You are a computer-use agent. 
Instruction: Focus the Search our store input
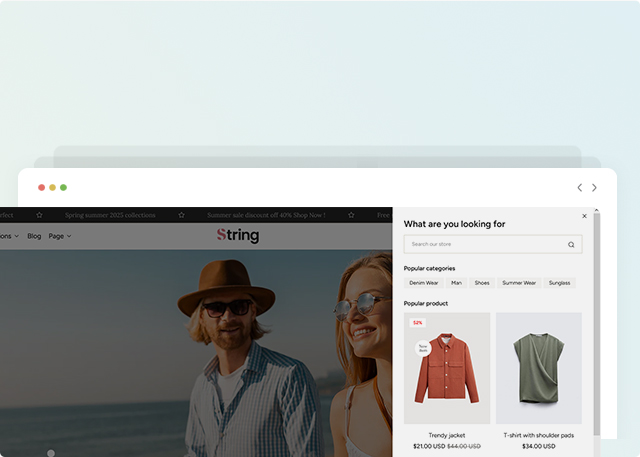click(485, 244)
